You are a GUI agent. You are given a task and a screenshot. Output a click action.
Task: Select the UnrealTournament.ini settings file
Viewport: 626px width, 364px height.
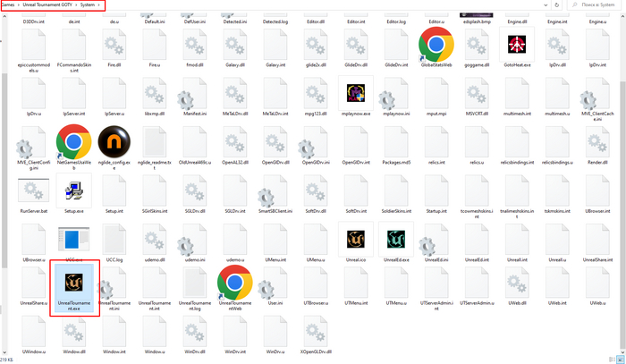[x=114, y=289]
